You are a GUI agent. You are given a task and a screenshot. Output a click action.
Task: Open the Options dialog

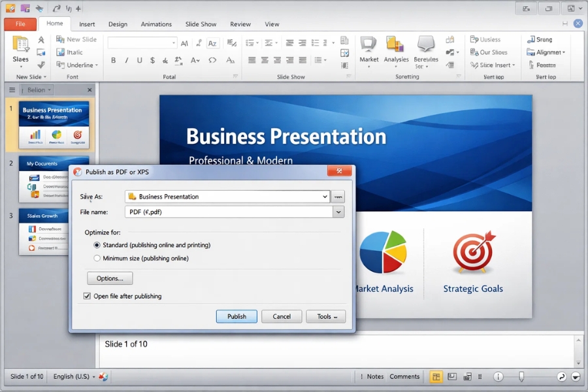pyautogui.click(x=109, y=278)
